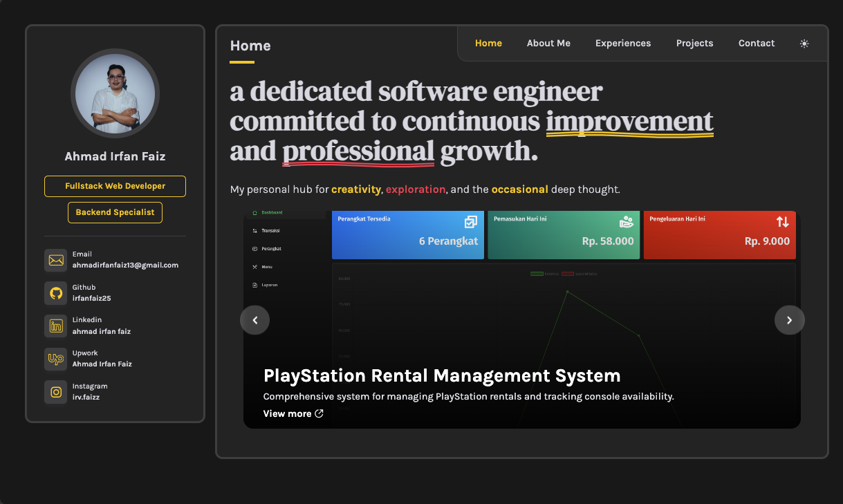The width and height of the screenshot is (843, 504).
Task: Switch to the About Me tab
Action: pos(548,43)
